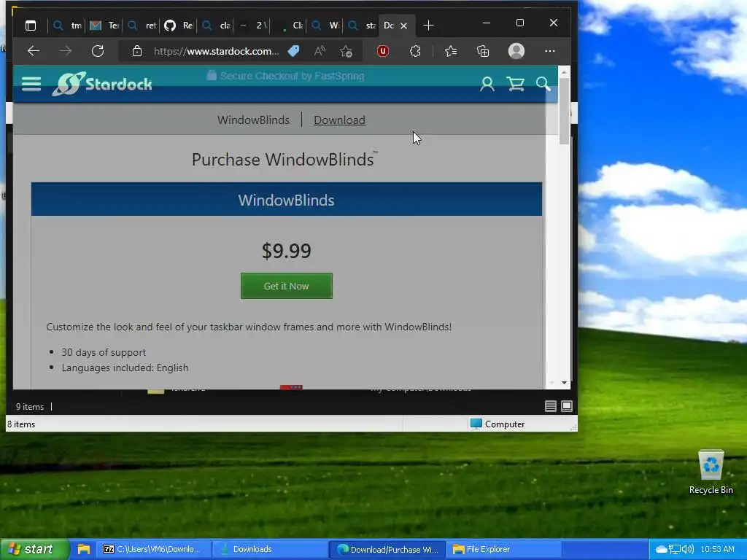Open the shopping price tag icon
The height and width of the screenshot is (560, 747).
[x=294, y=51]
